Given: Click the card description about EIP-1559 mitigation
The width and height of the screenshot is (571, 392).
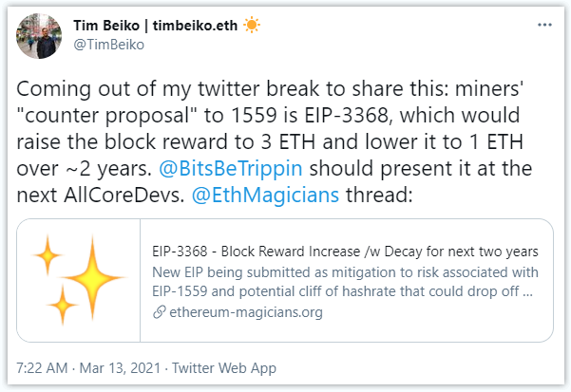Looking at the screenshot, I should click(x=345, y=282).
